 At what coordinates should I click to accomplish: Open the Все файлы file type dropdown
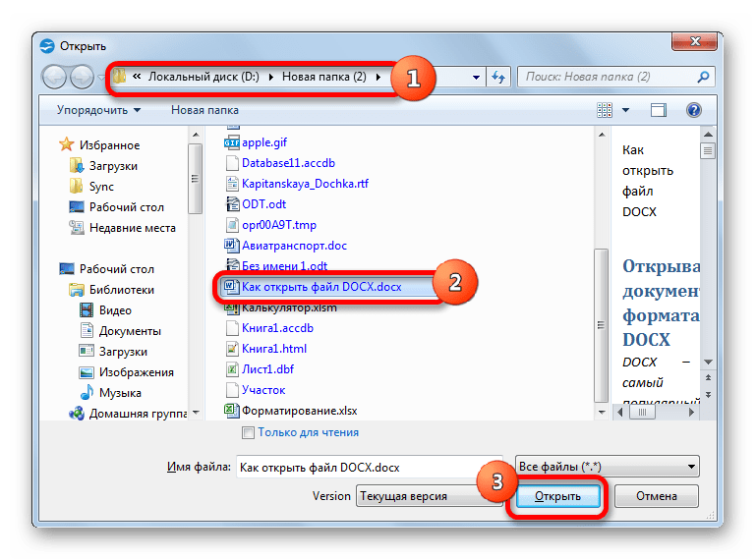click(x=607, y=466)
